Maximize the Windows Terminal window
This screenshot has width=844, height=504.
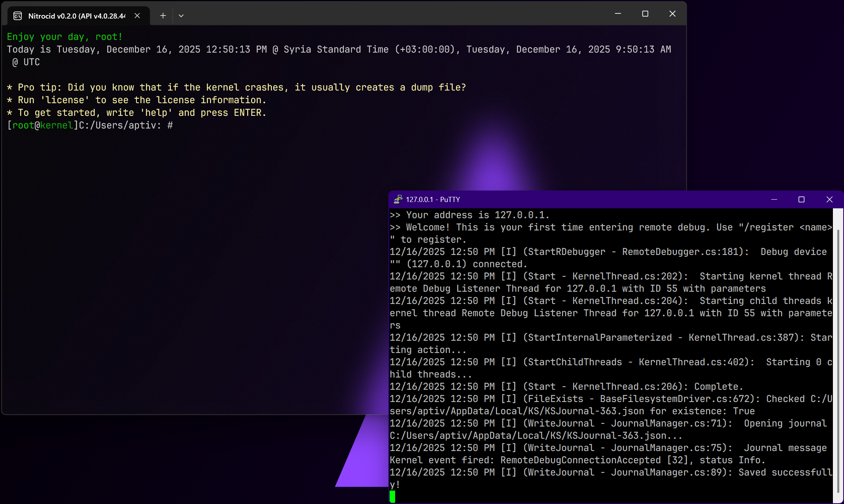[645, 14]
